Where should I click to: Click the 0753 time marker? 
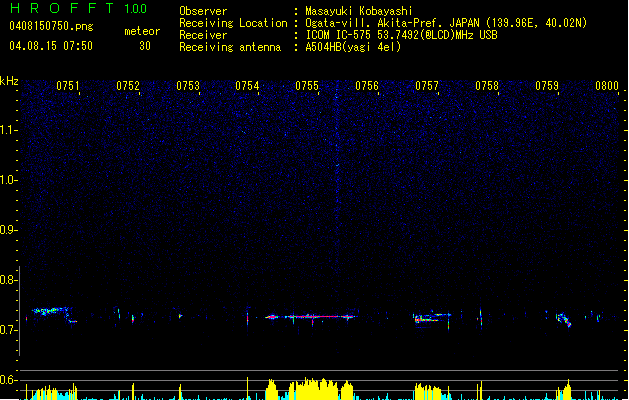coord(188,86)
